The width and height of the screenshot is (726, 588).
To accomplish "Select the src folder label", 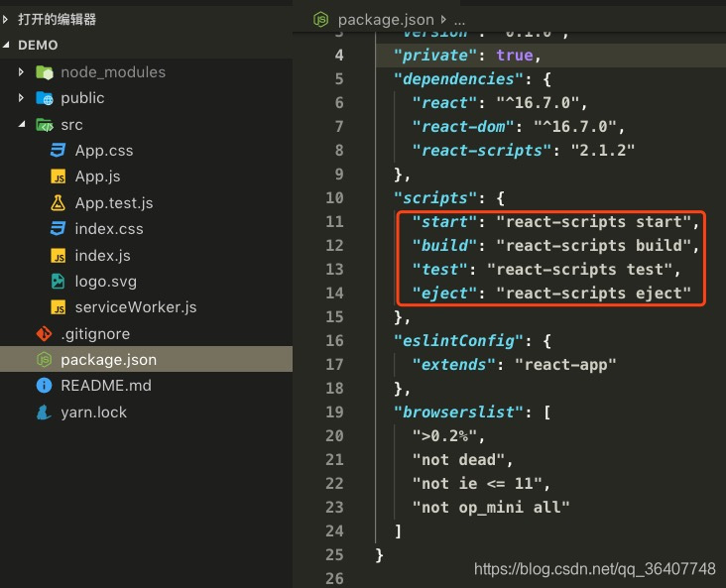I will (x=71, y=125).
